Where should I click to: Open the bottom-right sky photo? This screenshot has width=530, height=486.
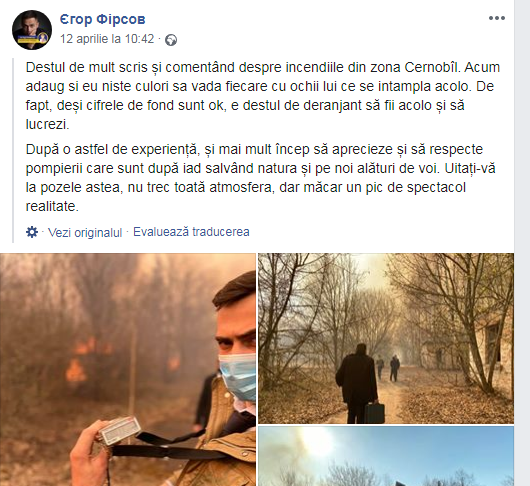point(386,456)
